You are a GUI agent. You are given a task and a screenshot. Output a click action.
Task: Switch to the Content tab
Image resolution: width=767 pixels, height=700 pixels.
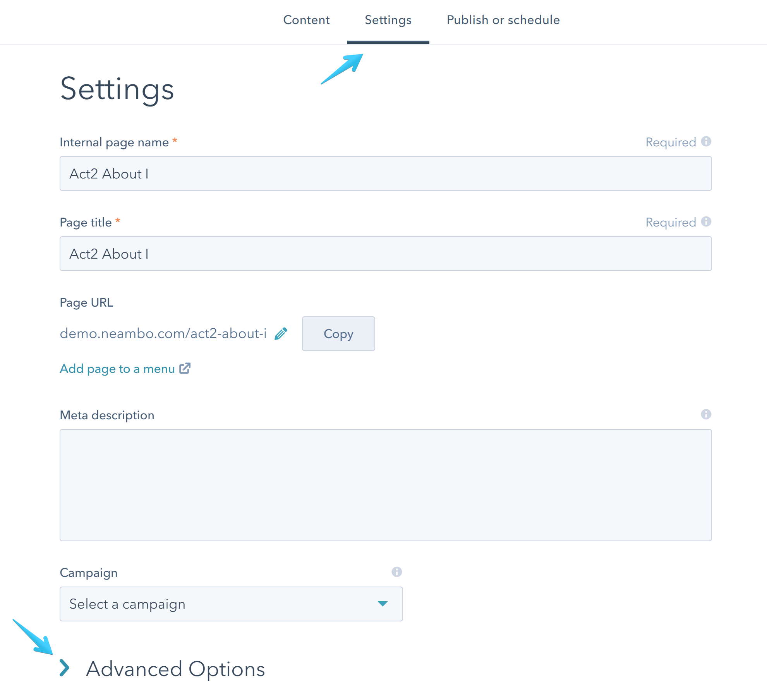(x=306, y=20)
